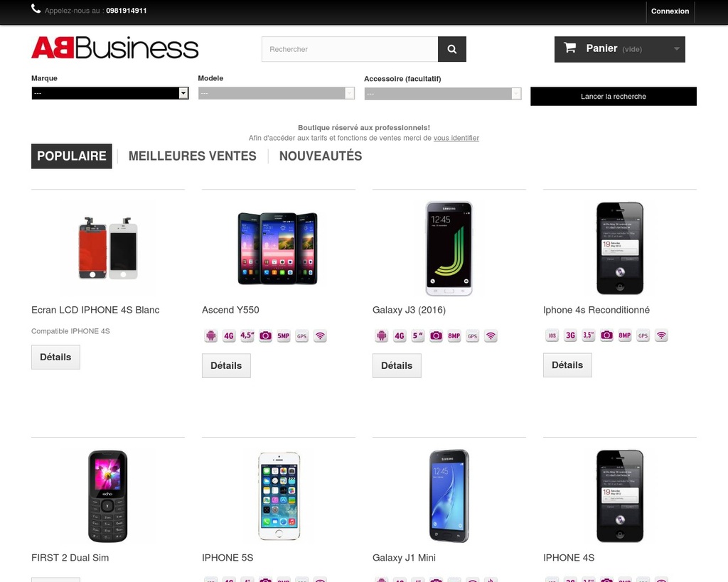
Task: Click iOS icon under Iphone 4s Reconditionné
Action: (x=552, y=335)
